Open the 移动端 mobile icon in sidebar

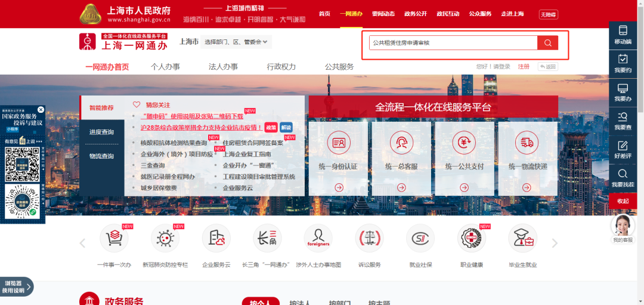click(623, 30)
